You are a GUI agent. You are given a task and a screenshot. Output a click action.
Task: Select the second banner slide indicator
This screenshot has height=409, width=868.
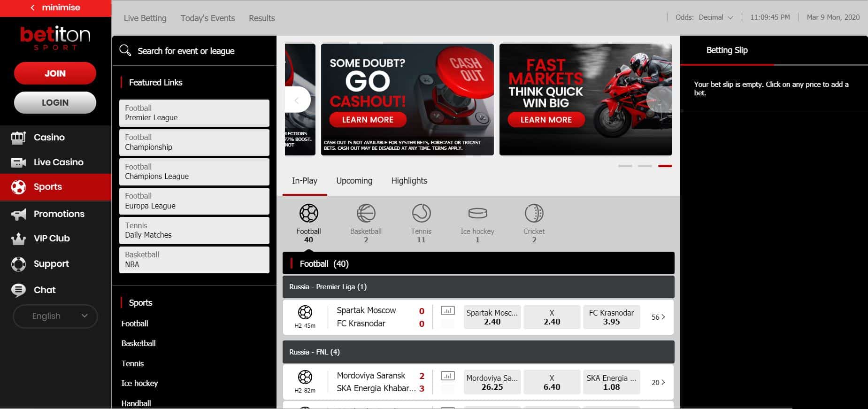[x=645, y=166]
